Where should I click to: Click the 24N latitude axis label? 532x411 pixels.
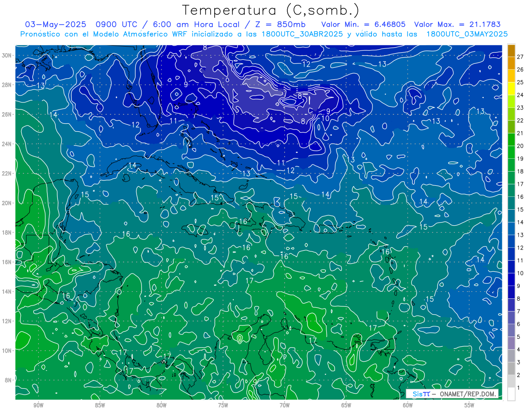pyautogui.click(x=7, y=144)
